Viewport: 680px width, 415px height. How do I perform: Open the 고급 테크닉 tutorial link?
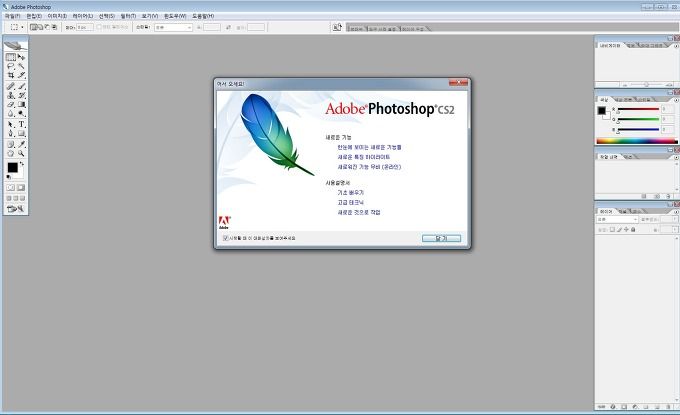350,203
